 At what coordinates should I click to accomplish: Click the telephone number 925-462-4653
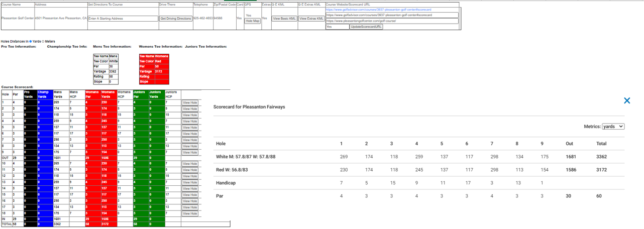203,18
